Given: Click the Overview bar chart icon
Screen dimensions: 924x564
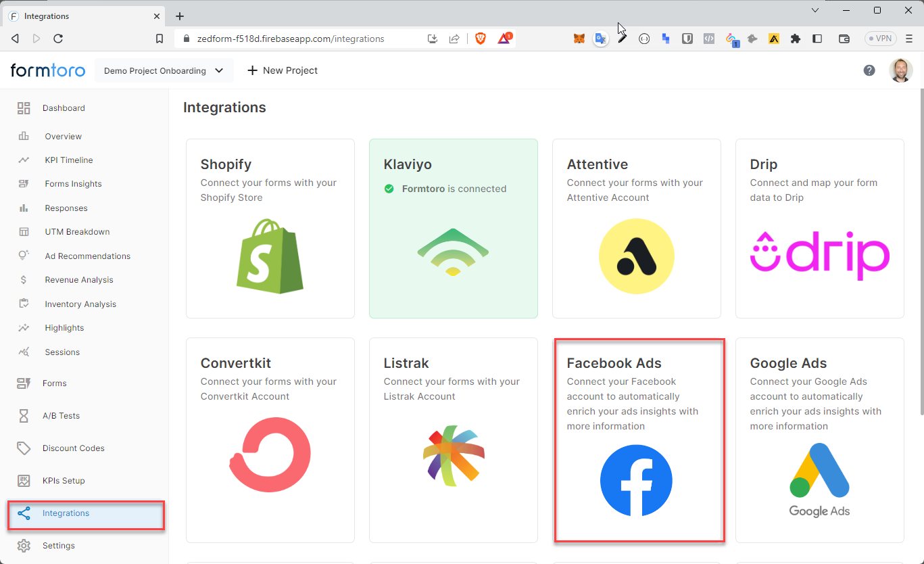Looking at the screenshot, I should click(24, 136).
